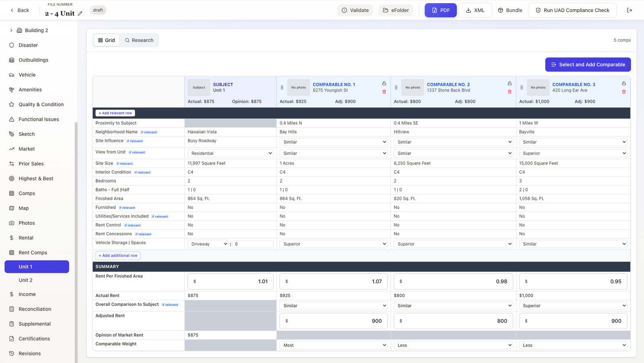Click Adjusted Rent field for Comparable 1
The width and height of the screenshot is (644, 363).
(333, 321)
